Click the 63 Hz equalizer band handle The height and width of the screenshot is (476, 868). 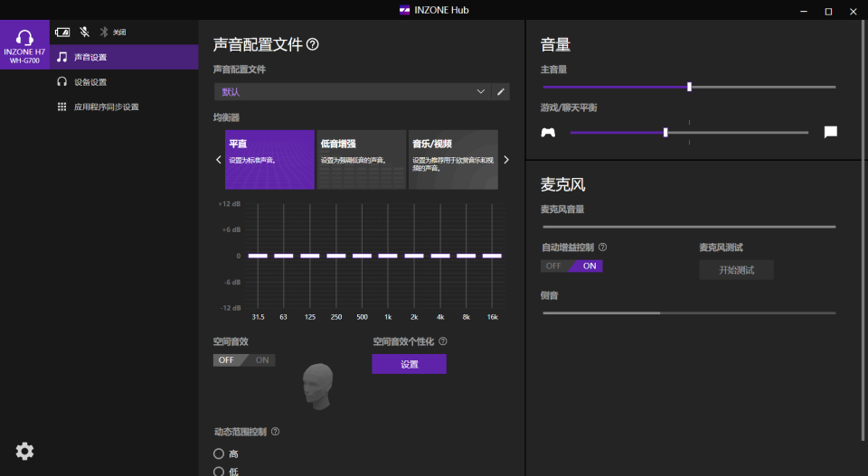pos(283,256)
